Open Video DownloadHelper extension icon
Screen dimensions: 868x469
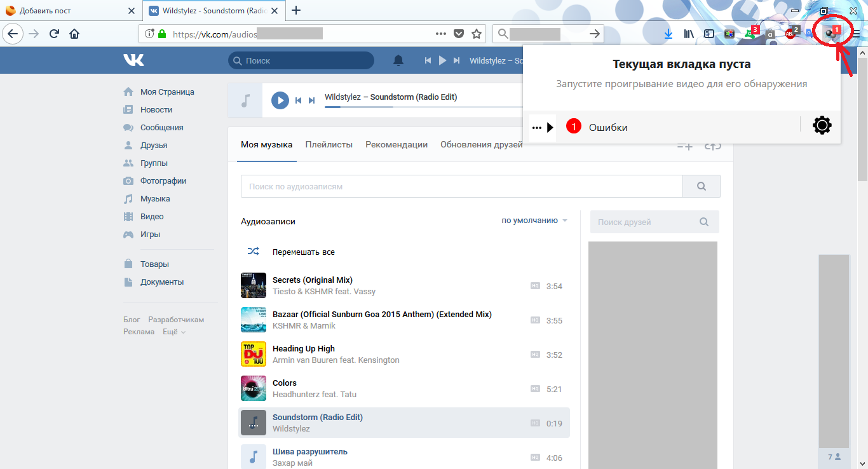pos(831,34)
